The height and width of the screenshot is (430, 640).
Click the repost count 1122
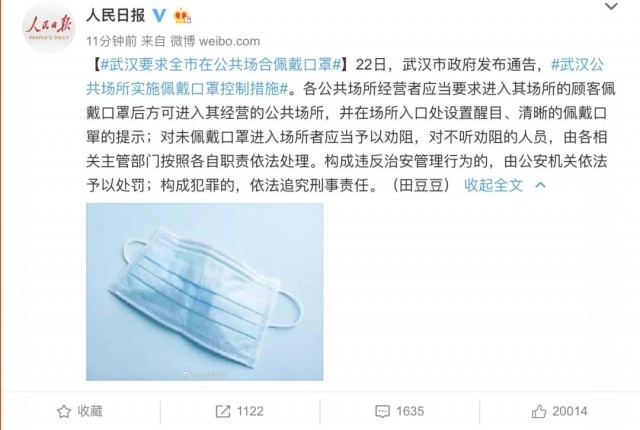(x=250, y=411)
